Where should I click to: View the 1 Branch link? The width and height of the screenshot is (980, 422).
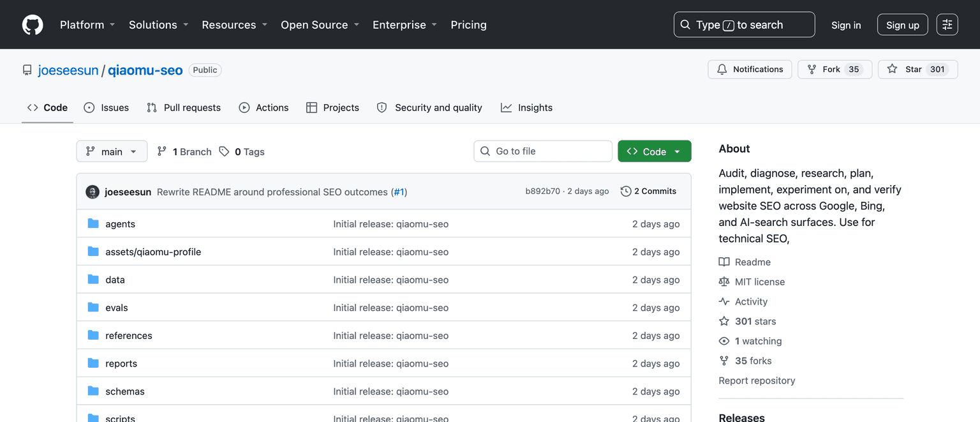point(184,151)
